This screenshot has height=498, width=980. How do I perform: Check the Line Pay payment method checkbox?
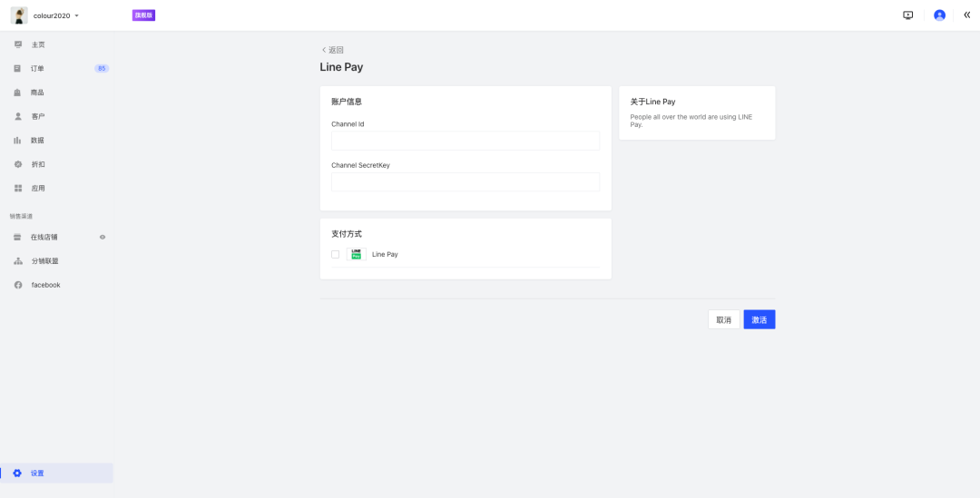click(336, 254)
